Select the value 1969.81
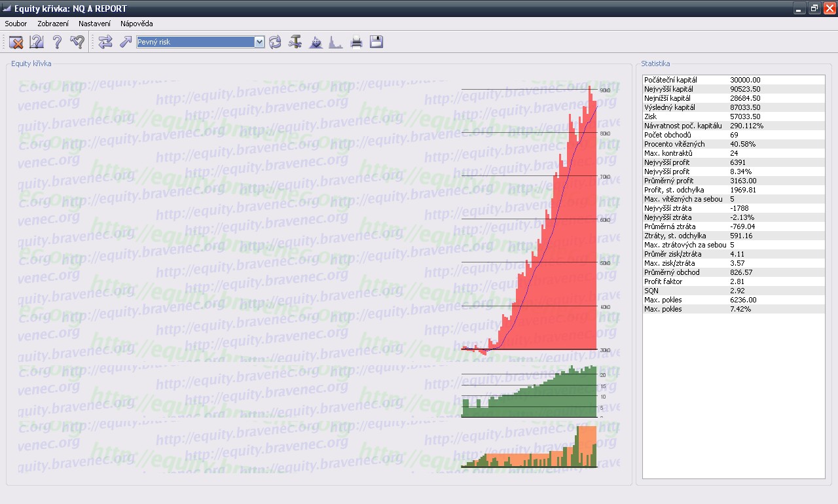Image resolution: width=838 pixels, height=504 pixels. pyautogui.click(x=743, y=190)
